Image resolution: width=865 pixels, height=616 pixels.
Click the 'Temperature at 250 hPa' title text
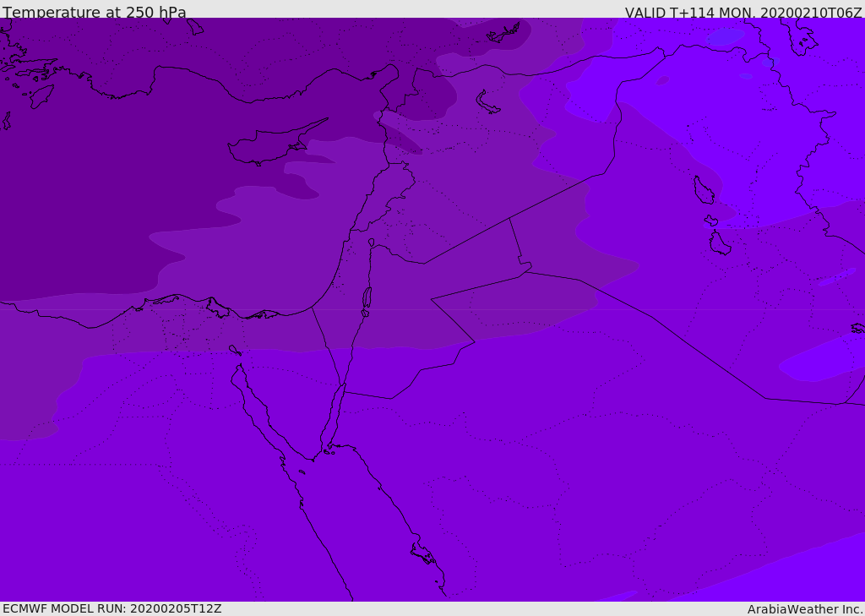click(x=95, y=12)
